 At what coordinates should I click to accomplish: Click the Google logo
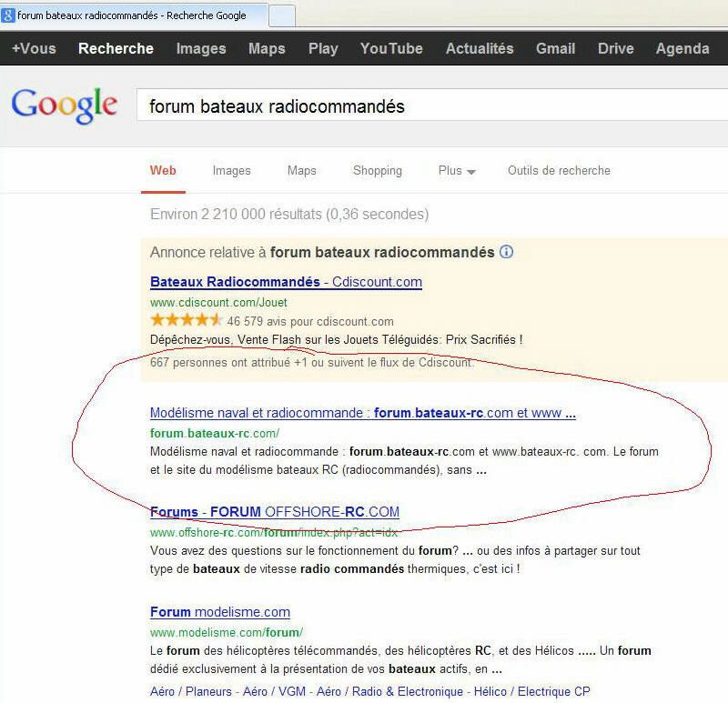coord(64,105)
